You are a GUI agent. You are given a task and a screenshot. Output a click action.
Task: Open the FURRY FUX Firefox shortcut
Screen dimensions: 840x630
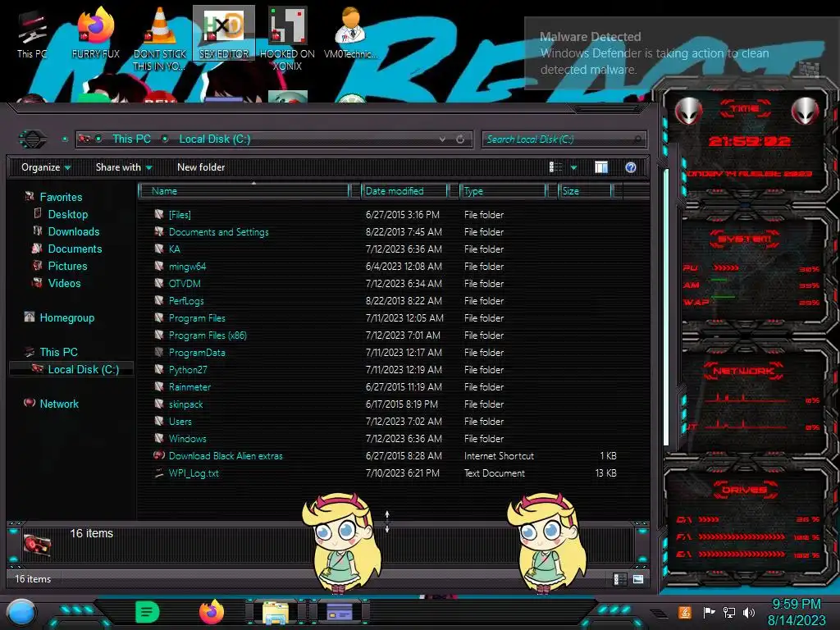95,33
